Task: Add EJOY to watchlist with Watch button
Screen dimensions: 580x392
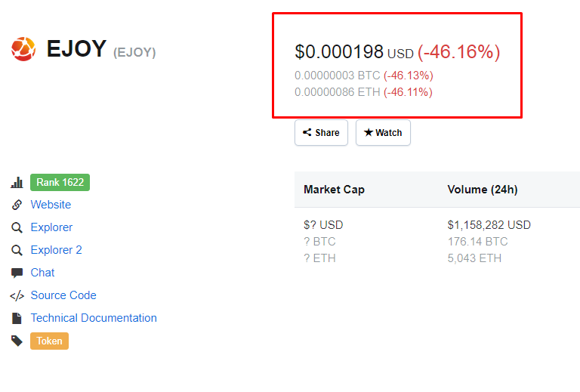Action: point(383,132)
